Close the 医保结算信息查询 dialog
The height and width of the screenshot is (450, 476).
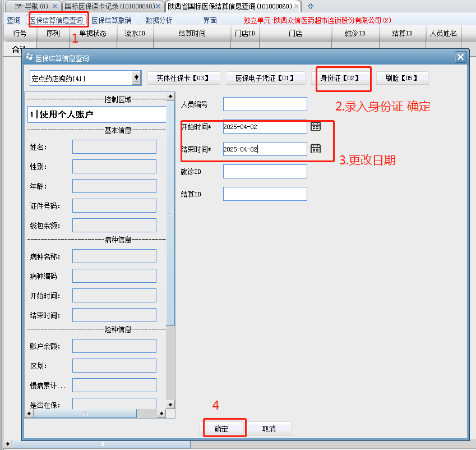(460, 57)
